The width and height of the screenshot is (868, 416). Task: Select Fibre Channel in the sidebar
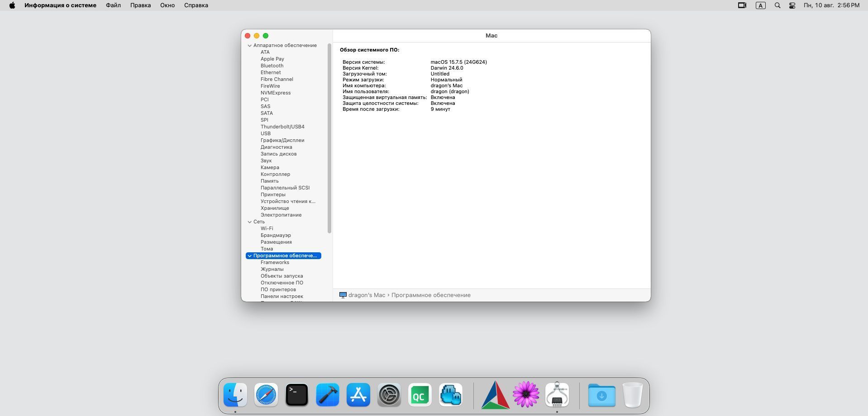(277, 80)
